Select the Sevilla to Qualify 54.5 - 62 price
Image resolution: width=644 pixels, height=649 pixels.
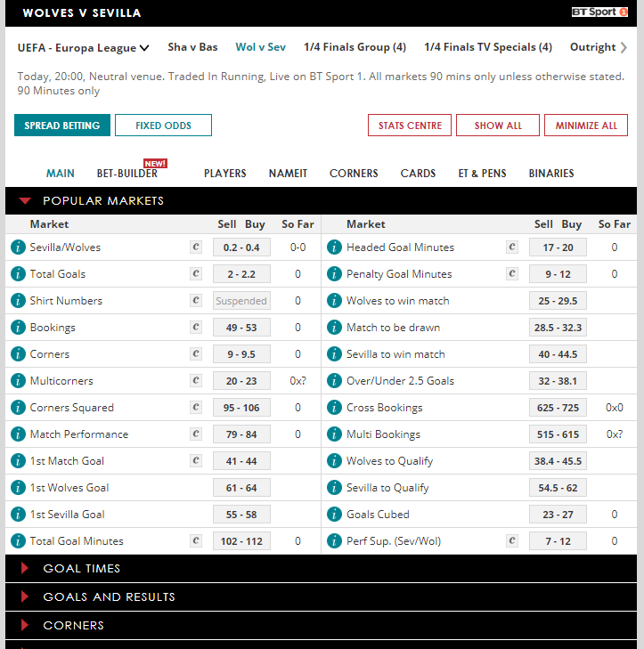pyautogui.click(x=558, y=488)
